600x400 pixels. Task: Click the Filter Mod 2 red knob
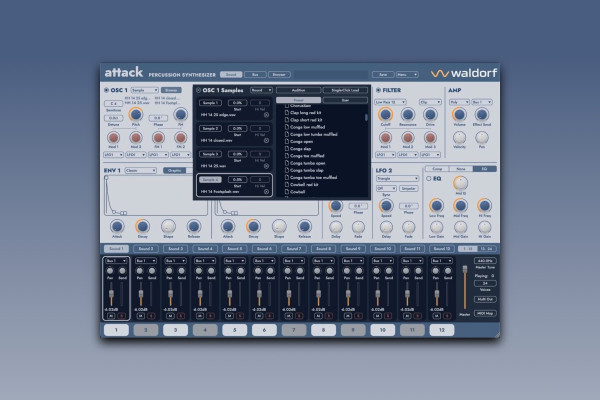[408, 137]
